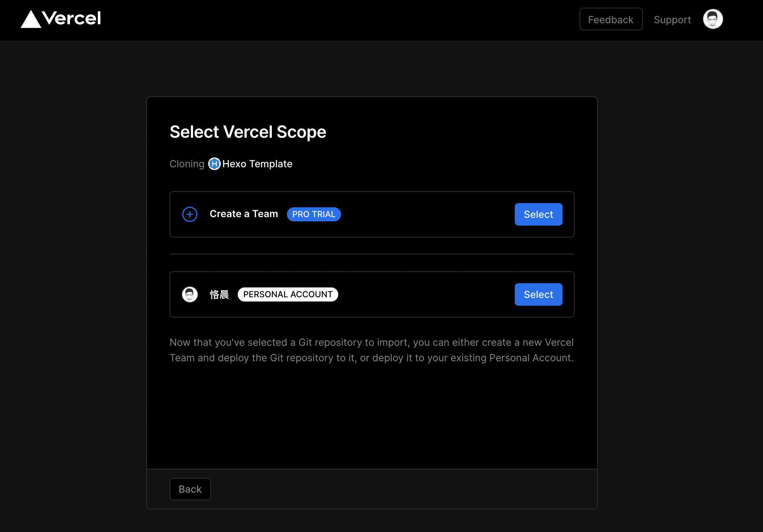Viewport: 763px width, 532px height.
Task: Click the Hexo Template text
Action: coord(257,164)
